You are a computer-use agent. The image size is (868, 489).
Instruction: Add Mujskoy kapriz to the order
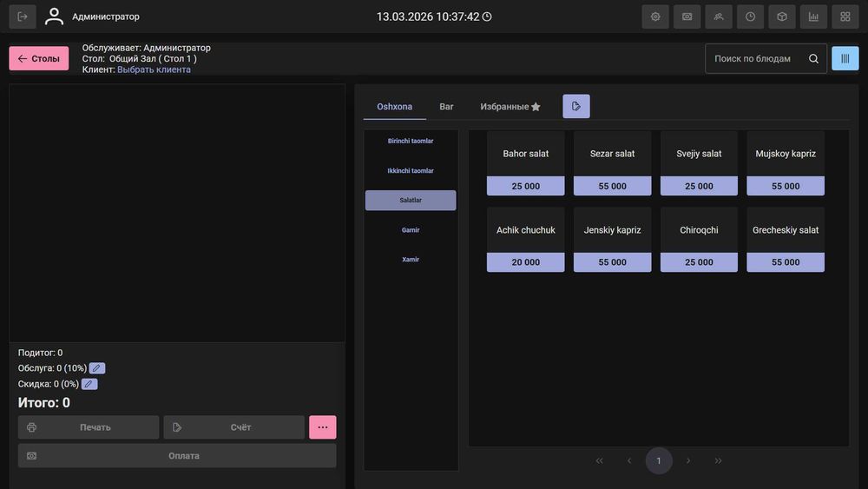[x=786, y=163]
